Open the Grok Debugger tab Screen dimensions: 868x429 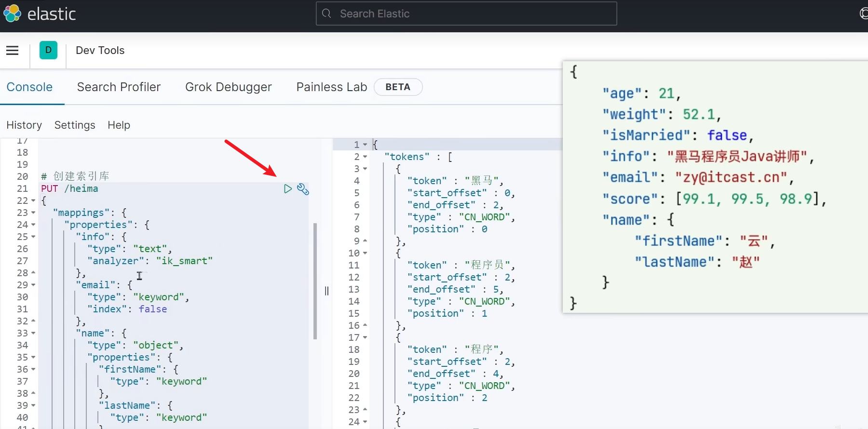click(229, 87)
